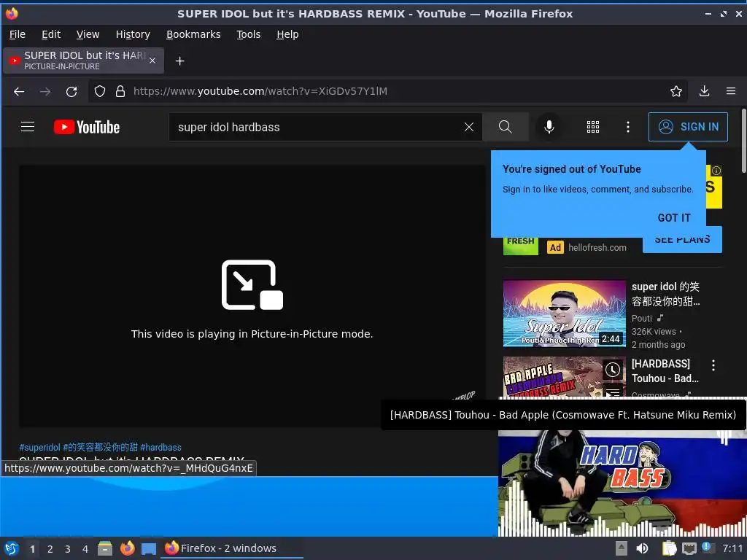Open the Help menu
This screenshot has width=747, height=560.
coord(287,34)
